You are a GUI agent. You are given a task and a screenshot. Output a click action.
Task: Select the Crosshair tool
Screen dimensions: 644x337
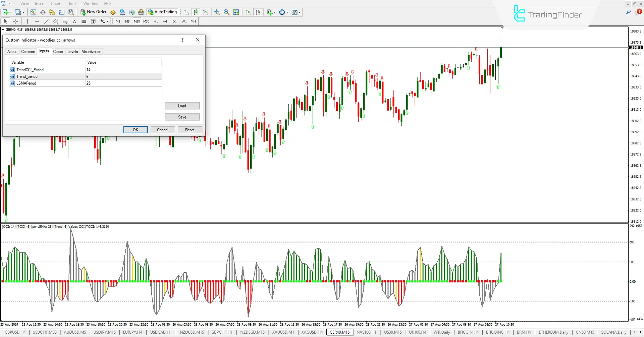[15, 21]
